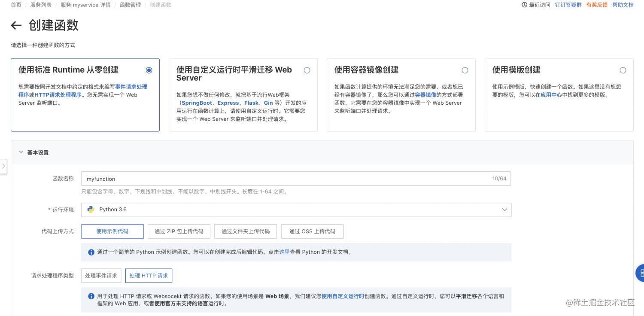Click the Python logo in 运行环境 field
The height and width of the screenshot is (316, 644).
tap(91, 210)
